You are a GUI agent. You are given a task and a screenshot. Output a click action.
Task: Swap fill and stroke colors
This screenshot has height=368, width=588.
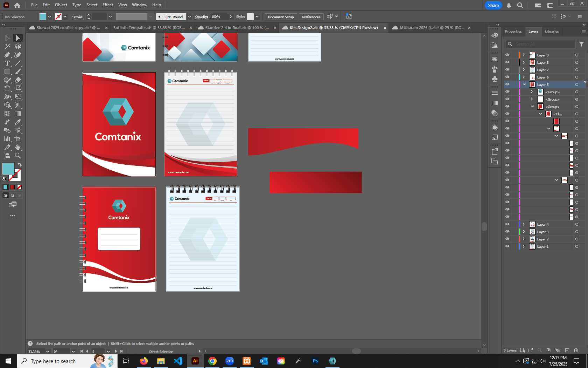pyautogui.click(x=20, y=165)
